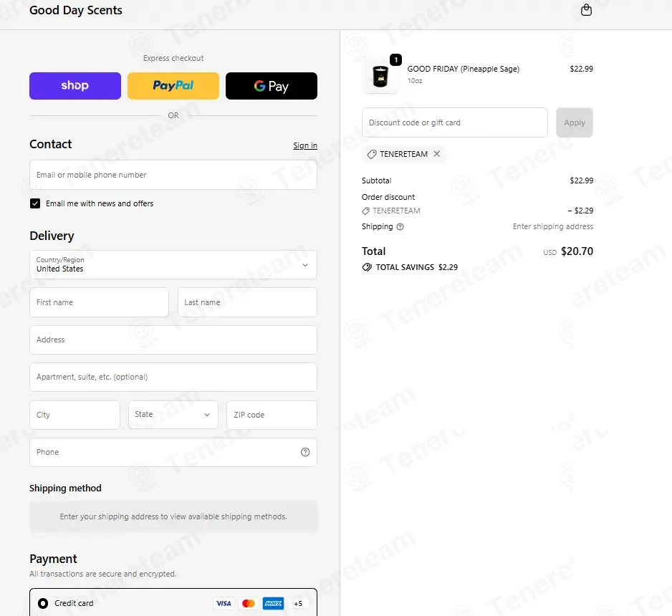Checkout using Google Pay button
Viewport: 672px width, 616px height.
(x=272, y=86)
